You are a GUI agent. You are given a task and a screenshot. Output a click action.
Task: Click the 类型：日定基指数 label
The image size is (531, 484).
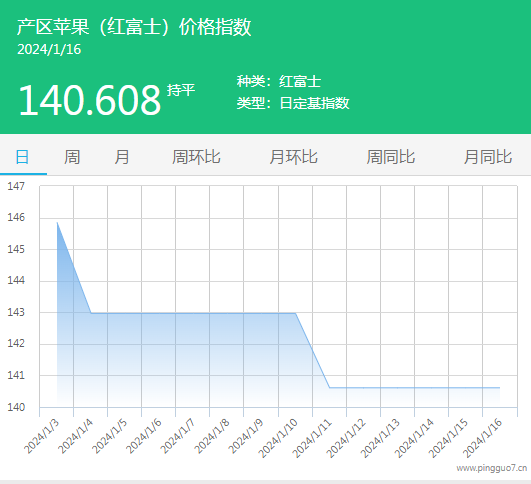pos(293,103)
